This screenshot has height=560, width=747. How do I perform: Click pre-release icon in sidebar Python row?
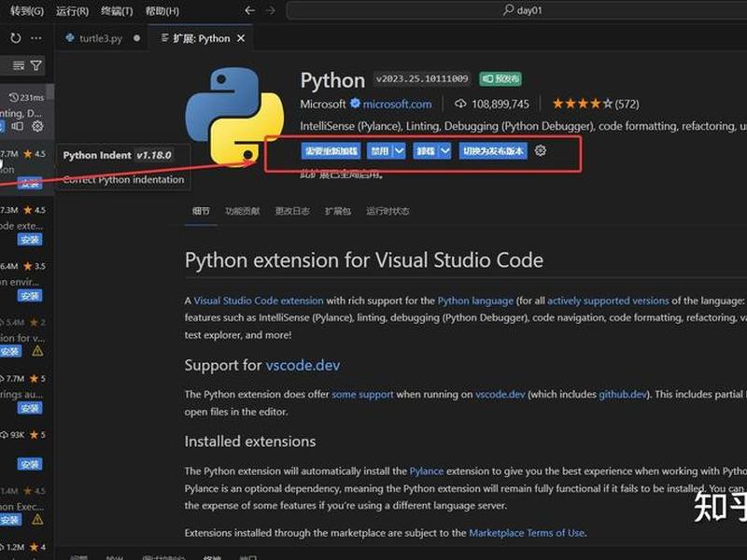[17, 126]
